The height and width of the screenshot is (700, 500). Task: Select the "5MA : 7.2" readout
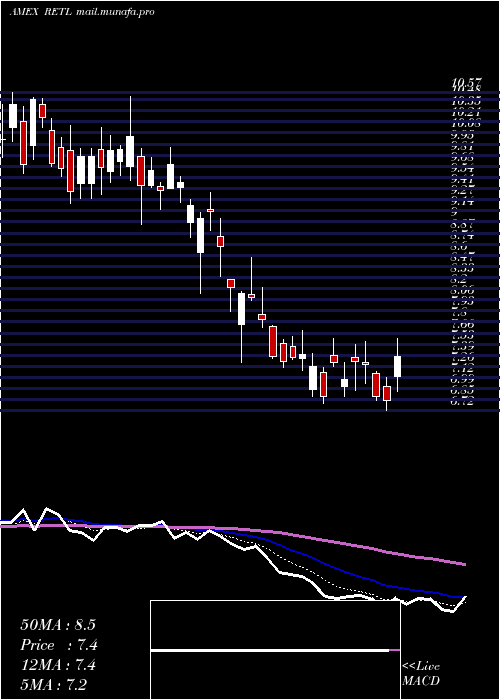54,685
